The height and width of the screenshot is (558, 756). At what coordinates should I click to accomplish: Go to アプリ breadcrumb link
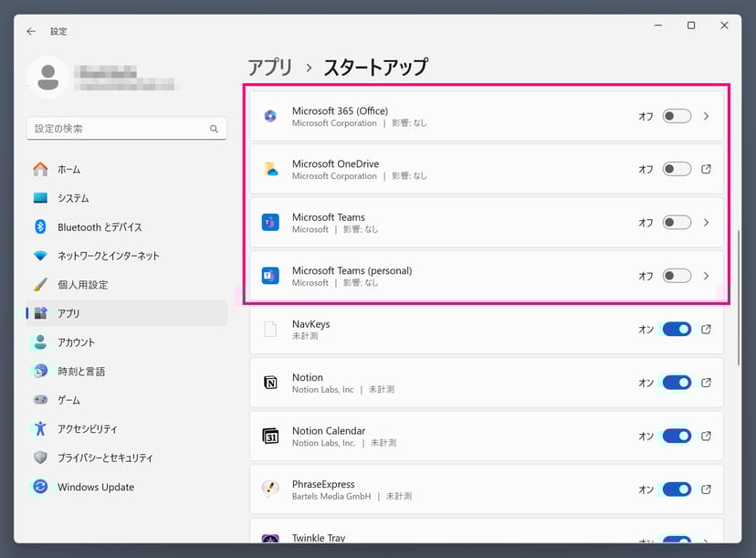click(270, 67)
